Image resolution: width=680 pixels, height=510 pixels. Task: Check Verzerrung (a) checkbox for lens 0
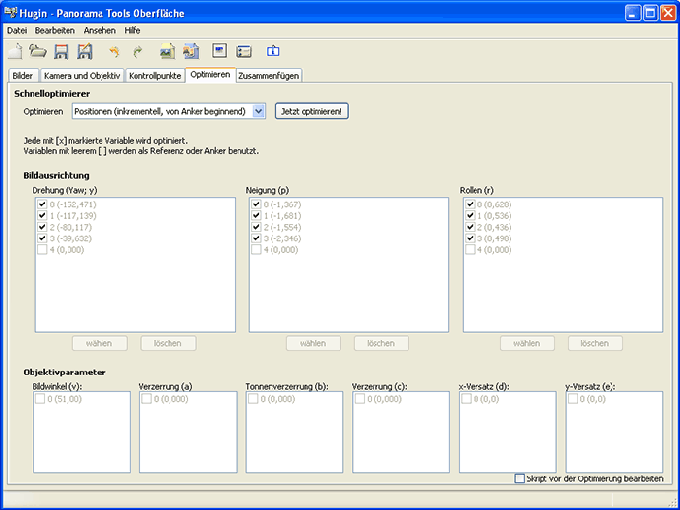[147, 399]
